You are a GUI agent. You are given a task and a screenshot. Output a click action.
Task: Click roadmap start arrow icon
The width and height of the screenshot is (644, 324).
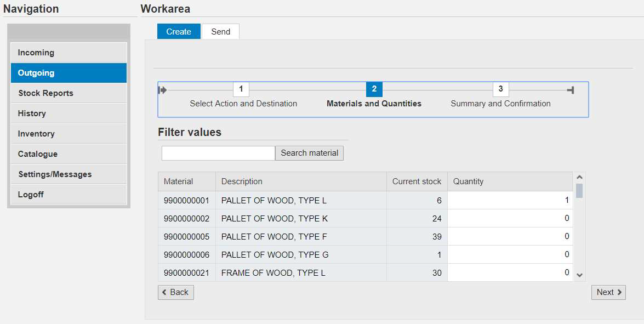163,90
